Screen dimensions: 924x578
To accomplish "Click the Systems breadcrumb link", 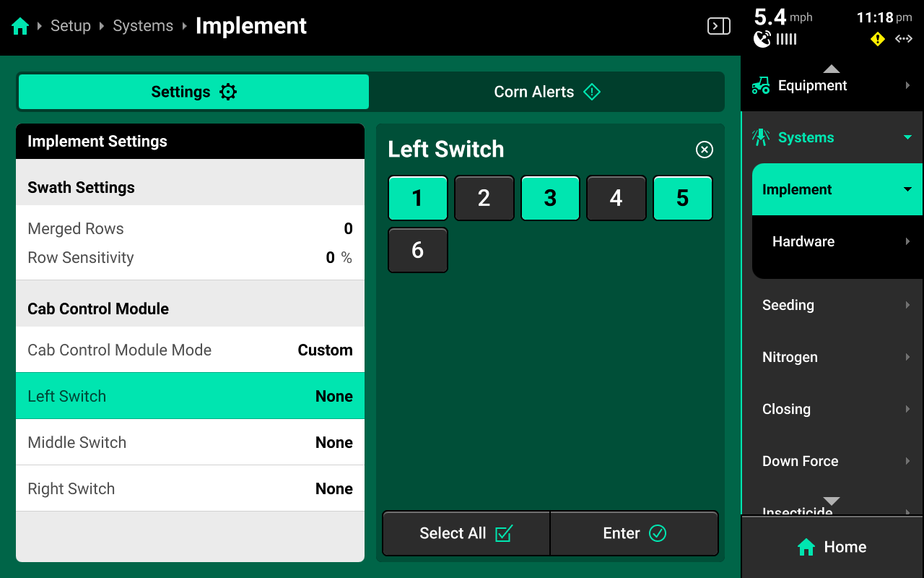I will tap(143, 26).
